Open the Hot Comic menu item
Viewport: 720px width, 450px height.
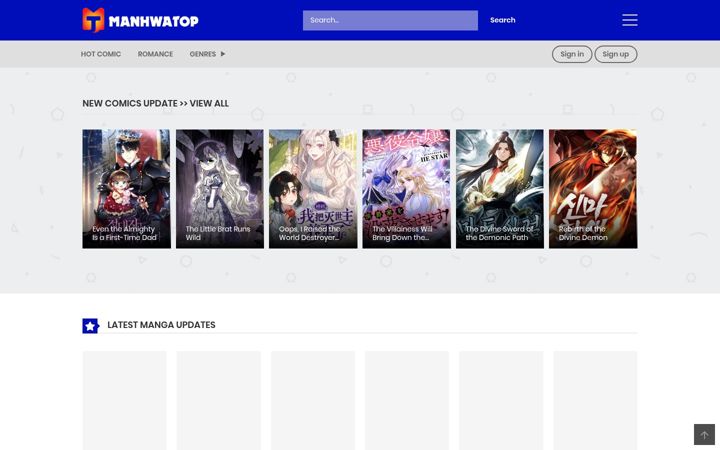[101, 54]
